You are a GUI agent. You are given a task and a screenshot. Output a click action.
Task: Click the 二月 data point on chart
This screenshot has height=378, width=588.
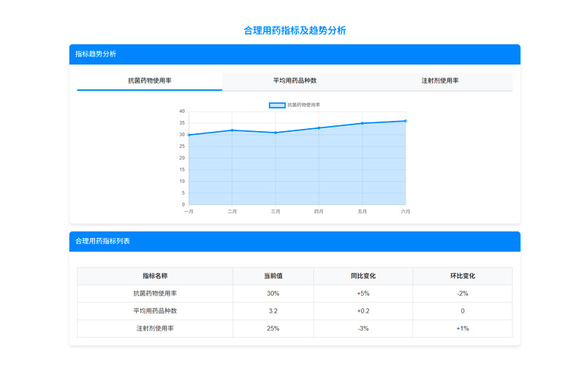tap(232, 130)
